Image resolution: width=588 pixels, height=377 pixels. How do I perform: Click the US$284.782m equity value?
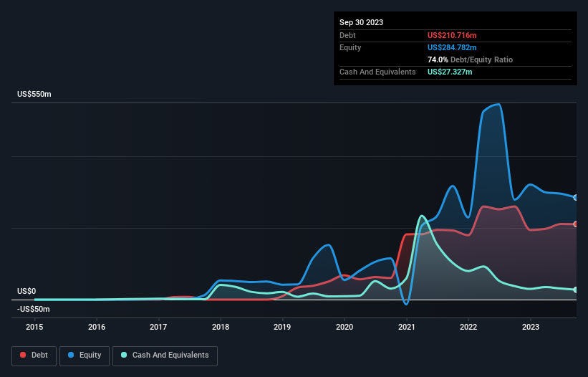[x=452, y=47]
